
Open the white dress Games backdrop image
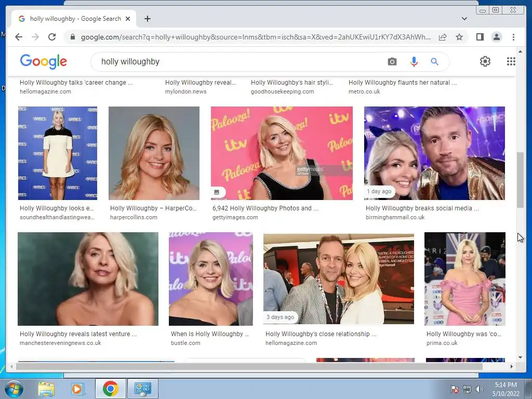(x=58, y=153)
